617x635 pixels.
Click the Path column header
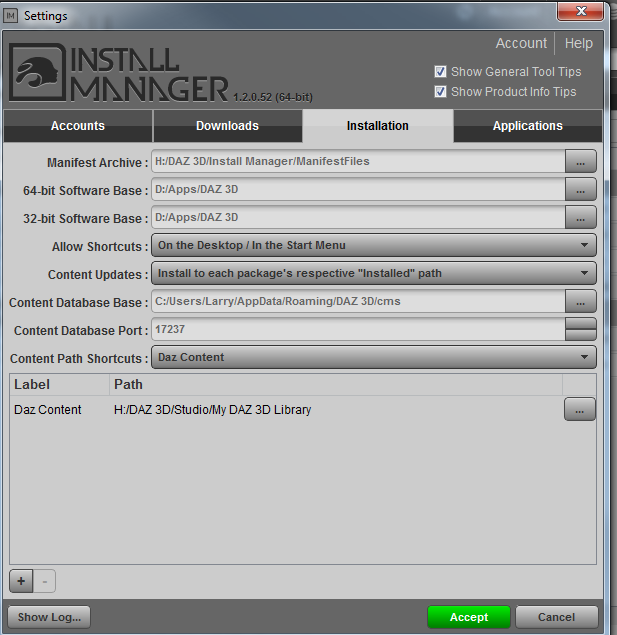tap(336, 384)
